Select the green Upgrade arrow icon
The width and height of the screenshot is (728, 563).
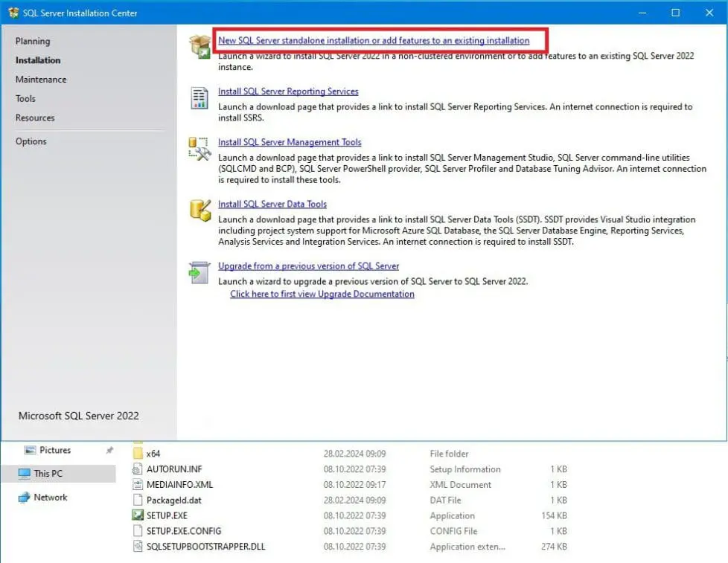click(199, 271)
